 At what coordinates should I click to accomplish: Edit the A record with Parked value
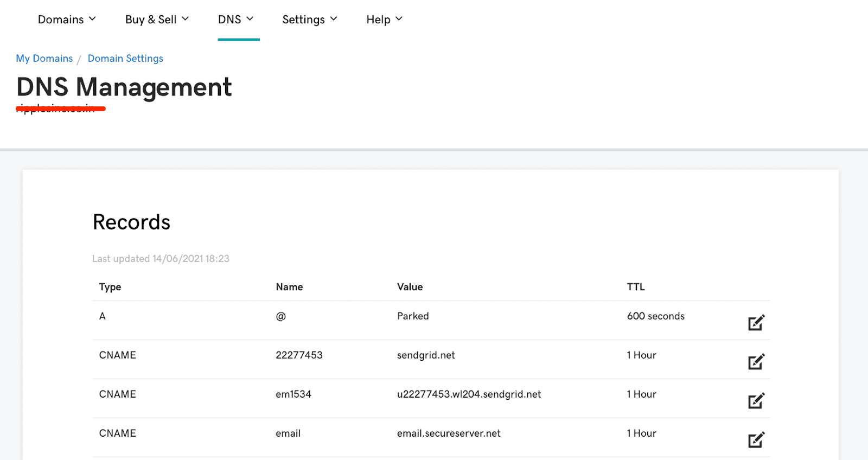756,323
